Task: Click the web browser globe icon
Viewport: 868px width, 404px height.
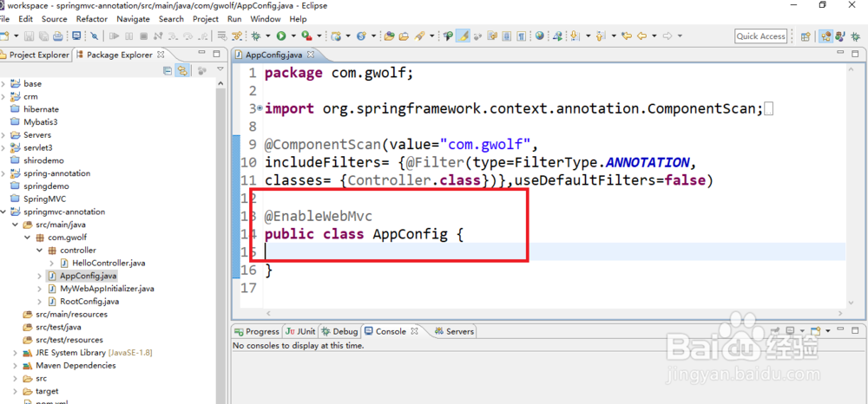Action: [x=539, y=36]
